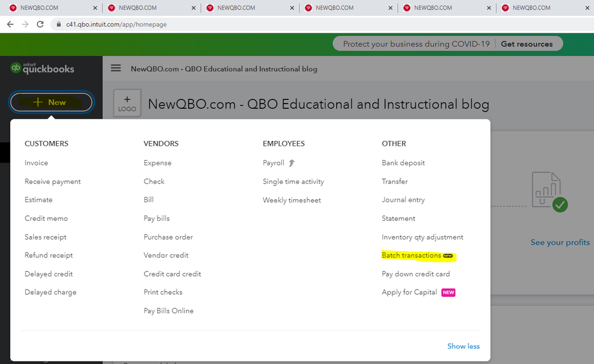Screen dimensions: 594x364
Task: Click Show less link
Action: coord(463,346)
